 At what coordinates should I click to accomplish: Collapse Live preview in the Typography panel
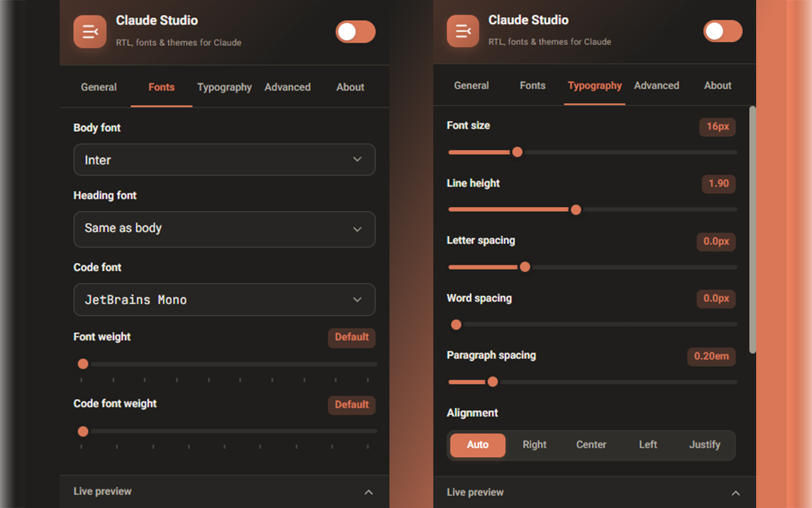(736, 493)
